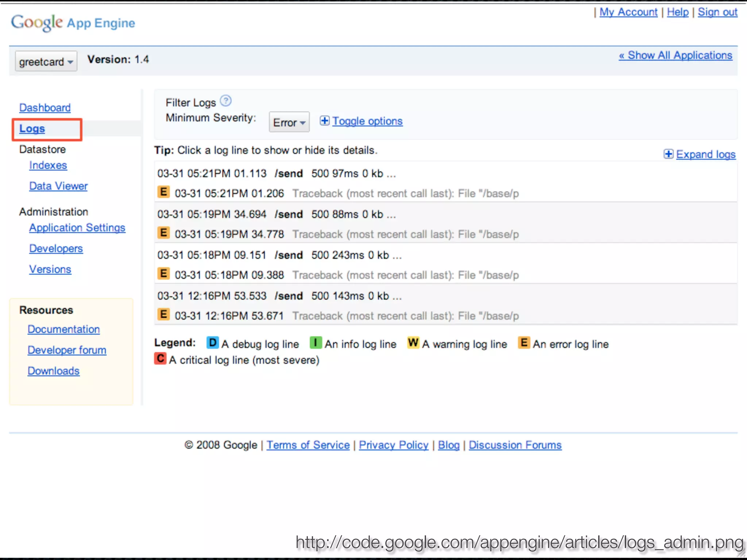747x560 pixels.
Task: Open the Downloads resource link
Action: (x=54, y=371)
